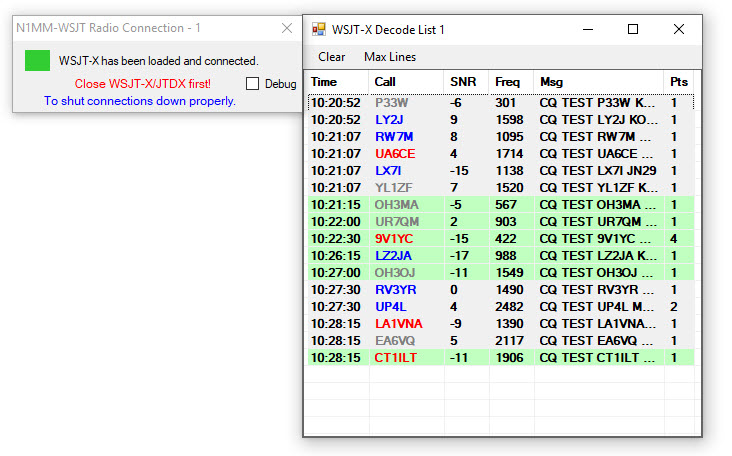The width and height of the screenshot is (732, 456).
Task: Click "WSJT-X has been loaded and connected" text
Action: coord(158,61)
